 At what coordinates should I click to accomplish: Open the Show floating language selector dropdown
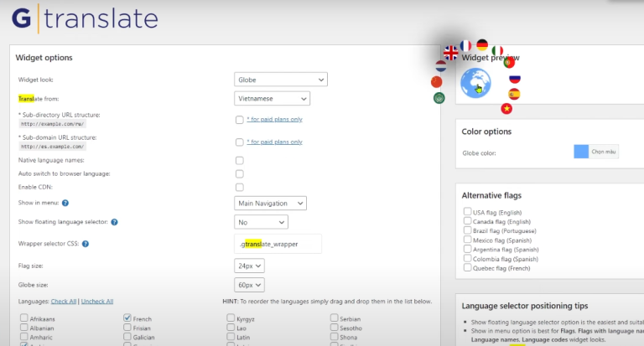tap(262, 222)
